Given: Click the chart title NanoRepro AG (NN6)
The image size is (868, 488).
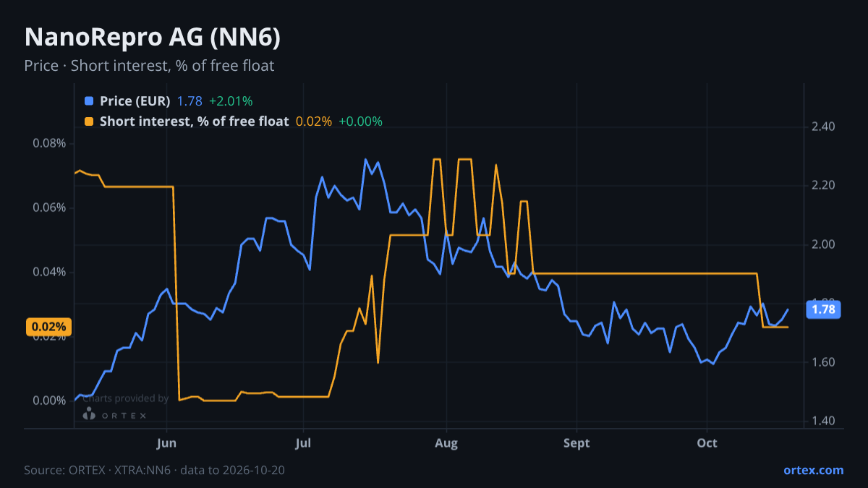Looking at the screenshot, I should click(x=153, y=38).
